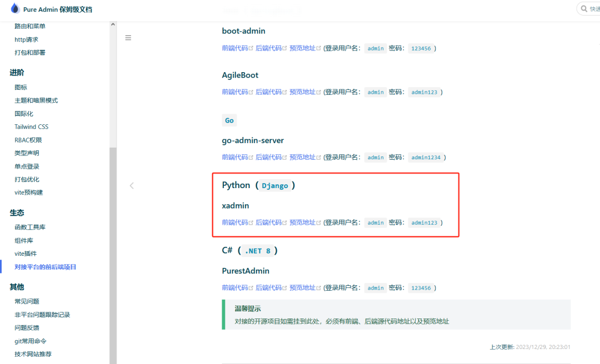The image size is (600, 364).
Task: Select 类型声明 in the sidebar
Action: click(x=27, y=153)
